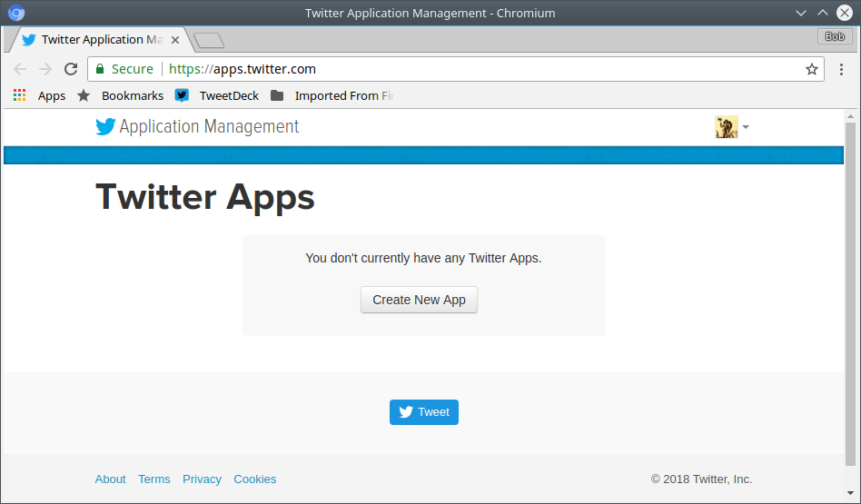Open the TweetDeck bookmark
Image resolution: width=861 pixels, height=504 pixels.
coord(217,95)
